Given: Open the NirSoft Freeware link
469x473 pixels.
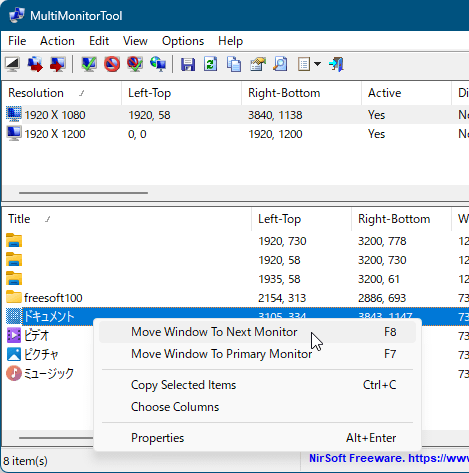Looking at the screenshot, I should click(389, 458).
